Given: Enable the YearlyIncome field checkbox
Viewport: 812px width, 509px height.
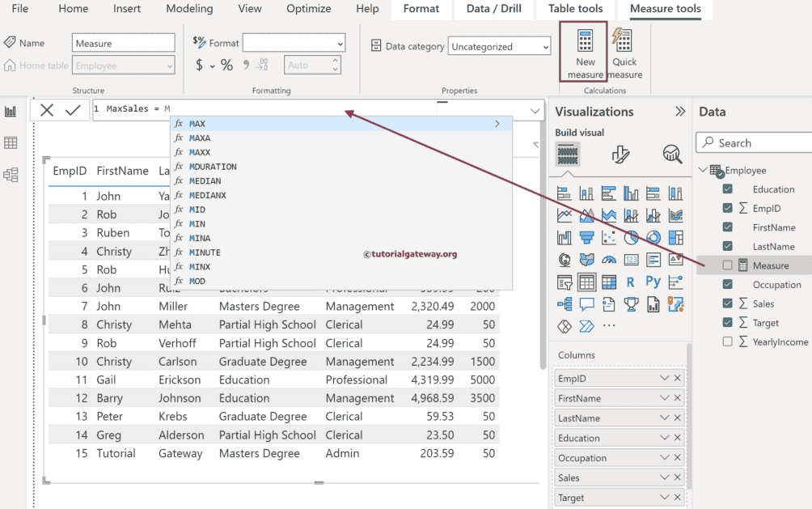Looking at the screenshot, I should (x=728, y=341).
